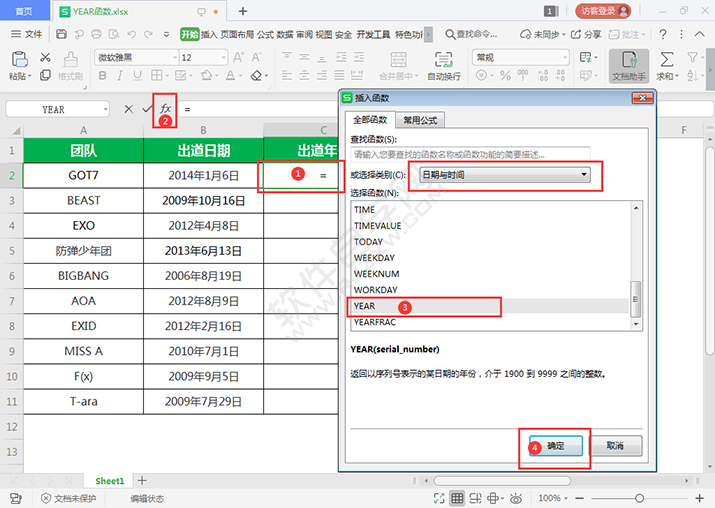This screenshot has width=715, height=508.
Task: Click the eye protection mode icon
Action: coord(516,498)
